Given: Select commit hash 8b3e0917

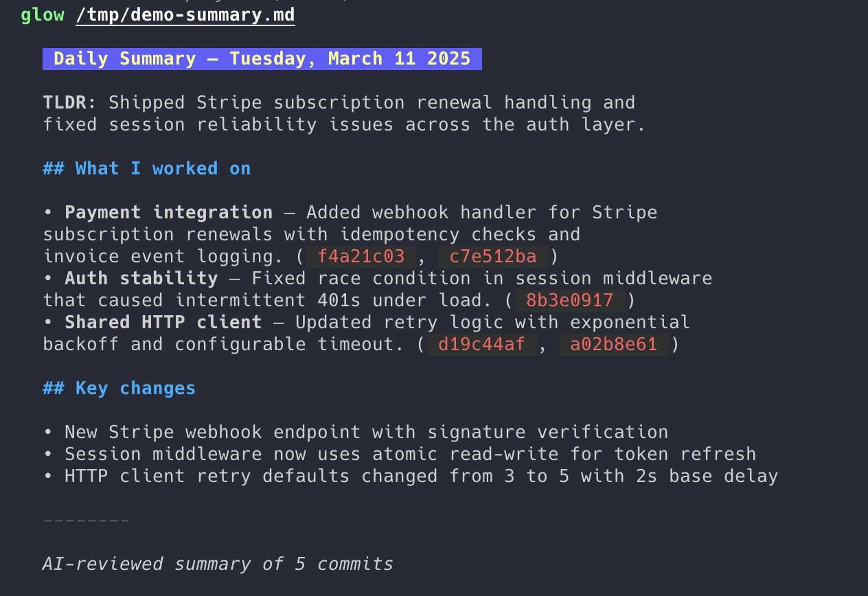Looking at the screenshot, I should [x=569, y=300].
